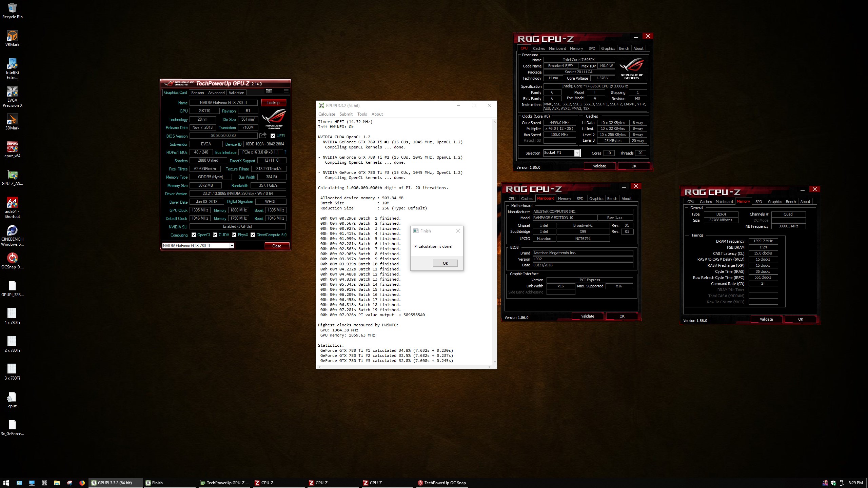This screenshot has width=868, height=488.
Task: Open Graphics tab in CPU-Z CPU window
Action: tap(608, 48)
